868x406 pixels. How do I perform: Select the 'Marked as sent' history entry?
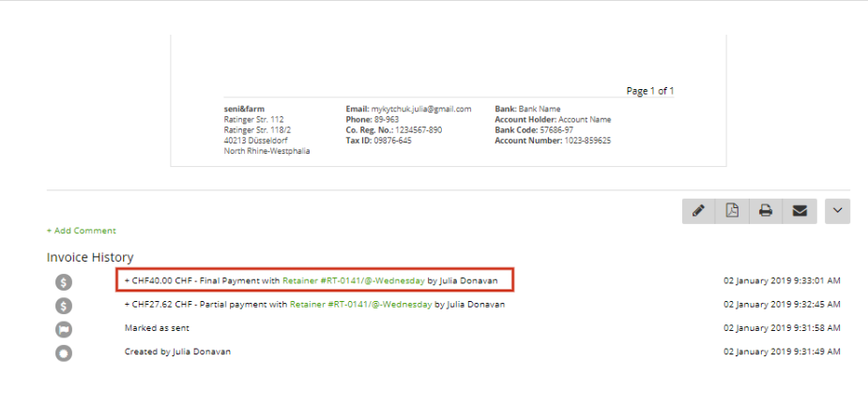tap(157, 328)
